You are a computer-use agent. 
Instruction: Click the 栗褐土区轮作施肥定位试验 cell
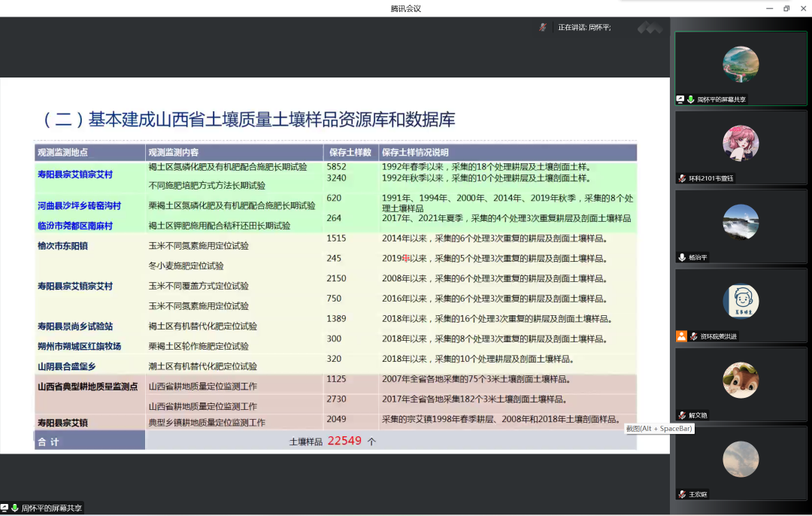(198, 347)
